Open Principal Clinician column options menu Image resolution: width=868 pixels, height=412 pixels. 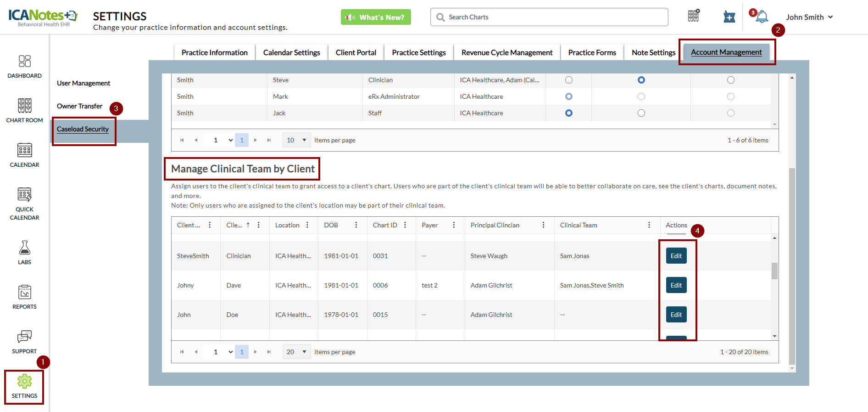pos(543,225)
